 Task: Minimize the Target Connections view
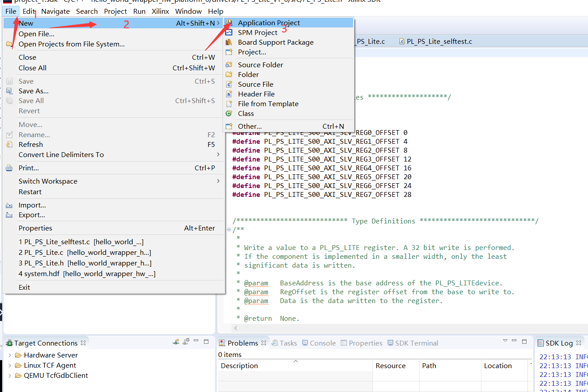point(197,342)
